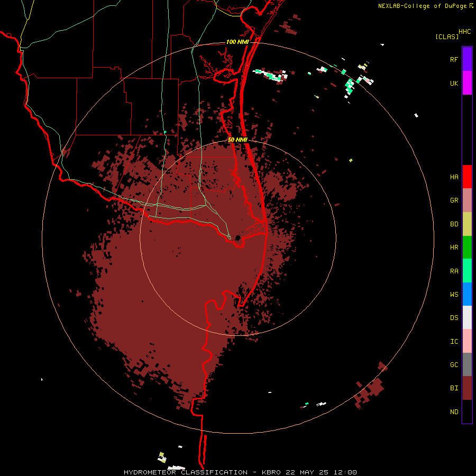Click the RA legend label
Image resolution: width=476 pixels, height=476 pixels.
[454, 271]
